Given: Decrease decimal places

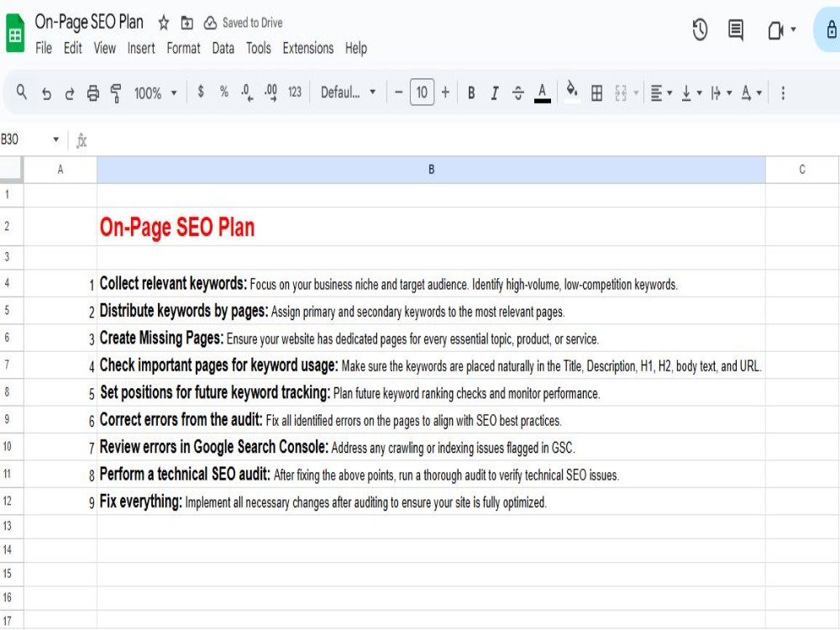Looking at the screenshot, I should click(247, 92).
